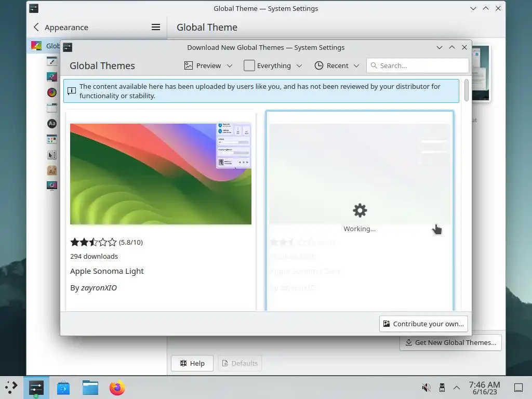Click muted volume tray icon
The image size is (532, 399).
tap(426, 388)
